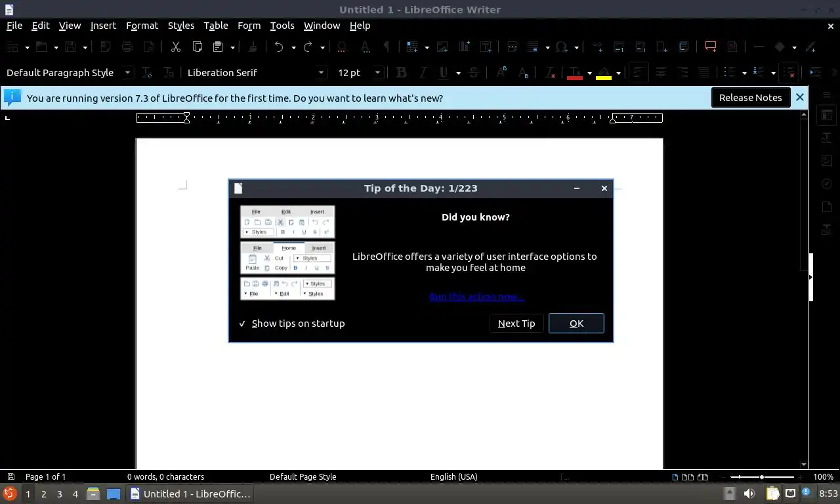
Task: Click the New document icon
Action: coord(12,47)
